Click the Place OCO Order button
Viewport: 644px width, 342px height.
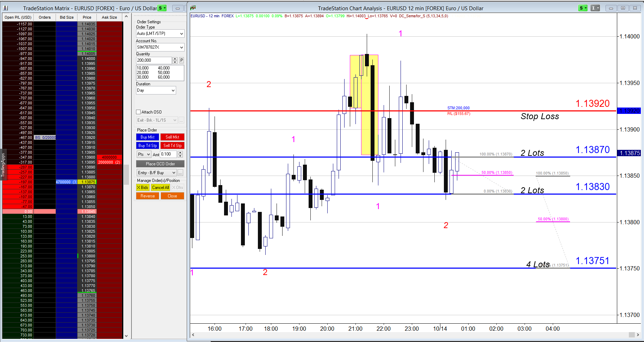[x=160, y=164]
